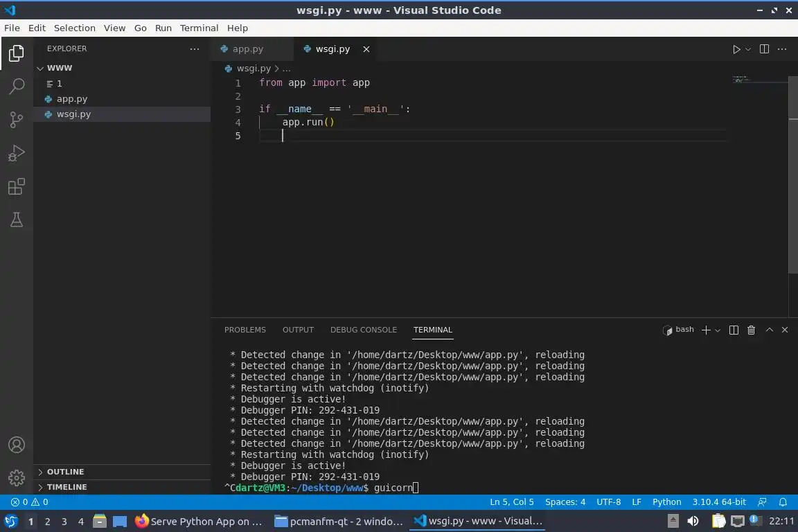Split the editor to the right
The width and height of the screenshot is (798, 532).
(x=764, y=49)
